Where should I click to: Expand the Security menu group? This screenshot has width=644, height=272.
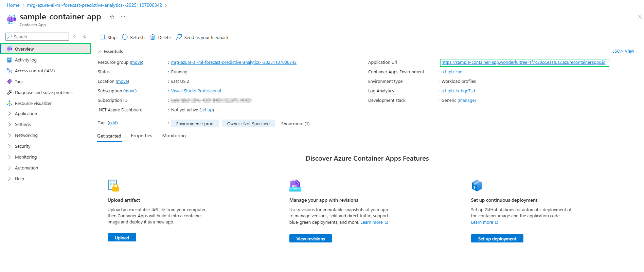pos(22,146)
